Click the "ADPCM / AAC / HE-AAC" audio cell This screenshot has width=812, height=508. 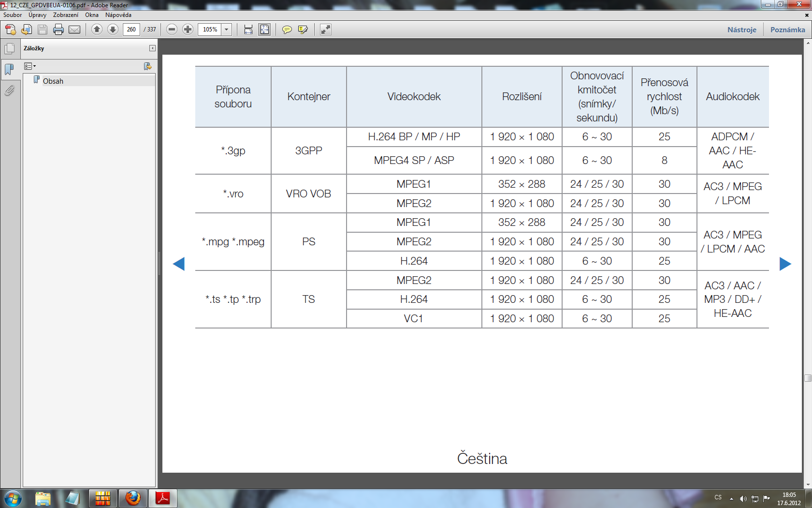[x=733, y=150]
